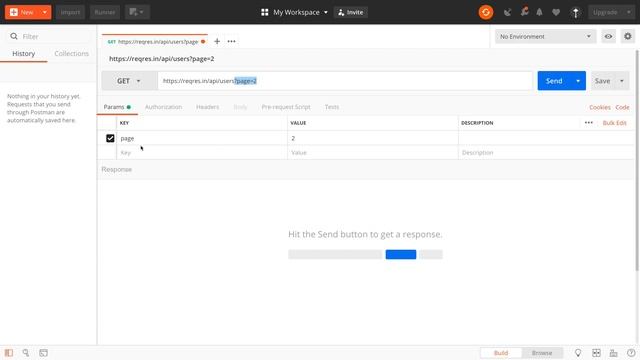Open the Bootcamp lightbulb icon
This screenshot has height=360, width=640.
coord(578,353)
